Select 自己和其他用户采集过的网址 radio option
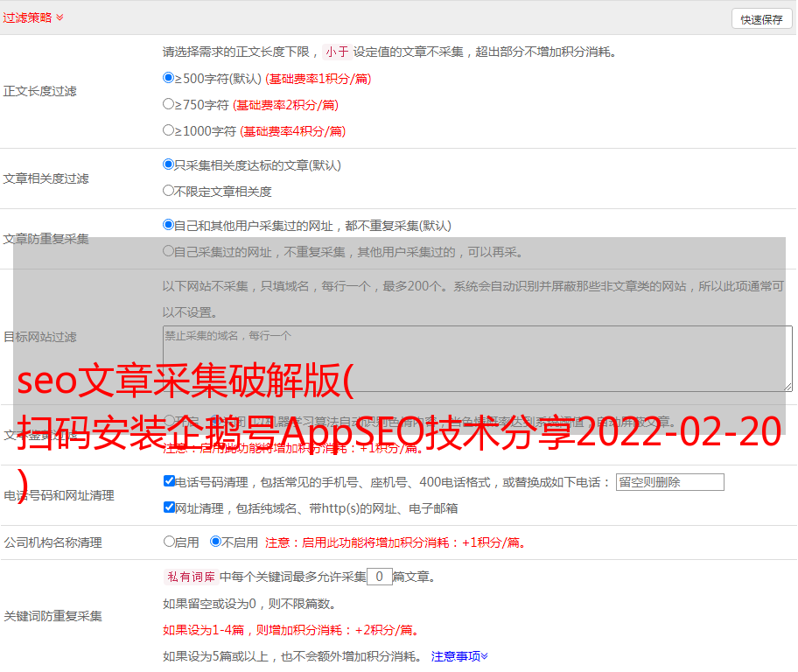The image size is (798, 672). coord(169,225)
